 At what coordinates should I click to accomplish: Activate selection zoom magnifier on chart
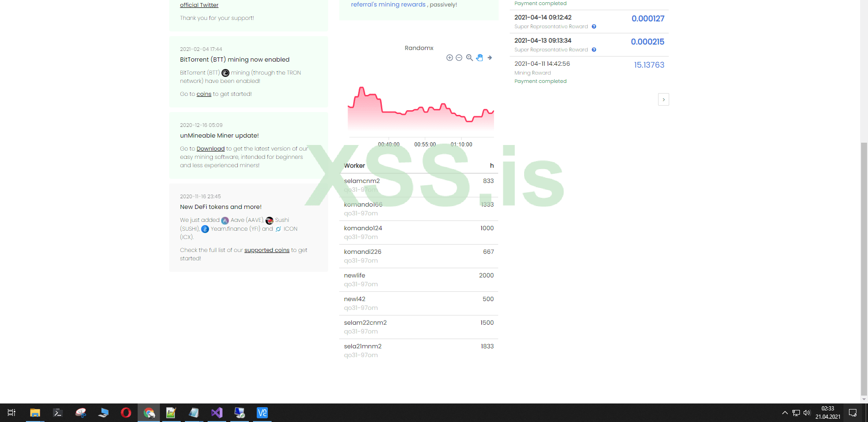click(x=469, y=58)
